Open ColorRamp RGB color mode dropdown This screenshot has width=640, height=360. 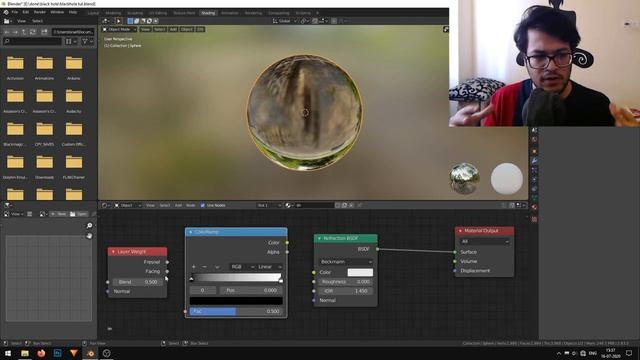click(242, 267)
